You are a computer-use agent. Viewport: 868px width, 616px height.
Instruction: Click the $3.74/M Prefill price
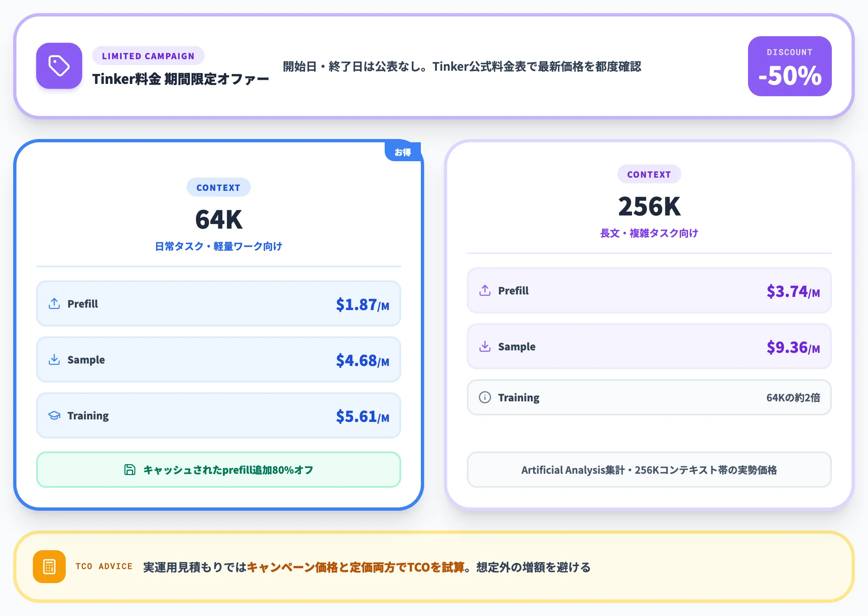click(793, 291)
